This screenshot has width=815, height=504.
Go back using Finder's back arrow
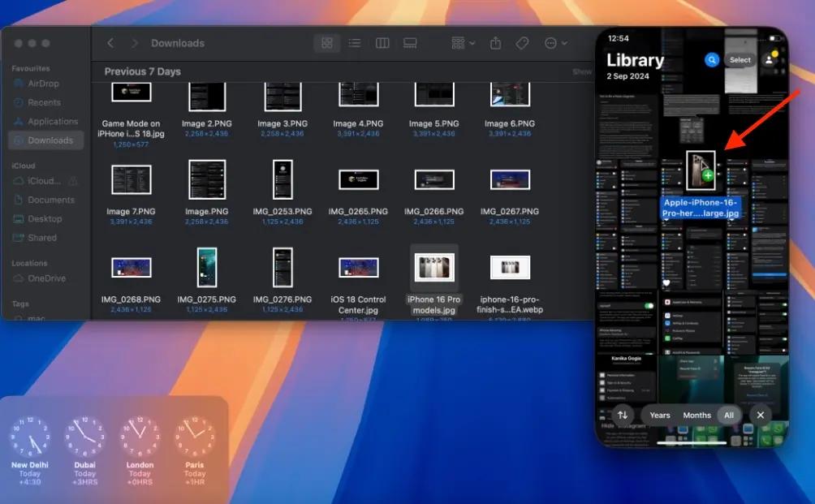110,43
